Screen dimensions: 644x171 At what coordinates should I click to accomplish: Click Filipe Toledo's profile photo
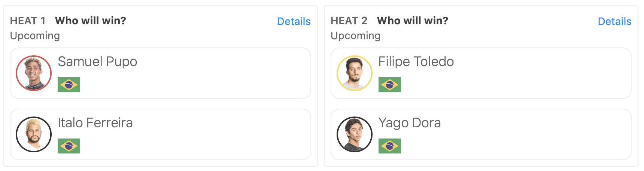pos(355,73)
